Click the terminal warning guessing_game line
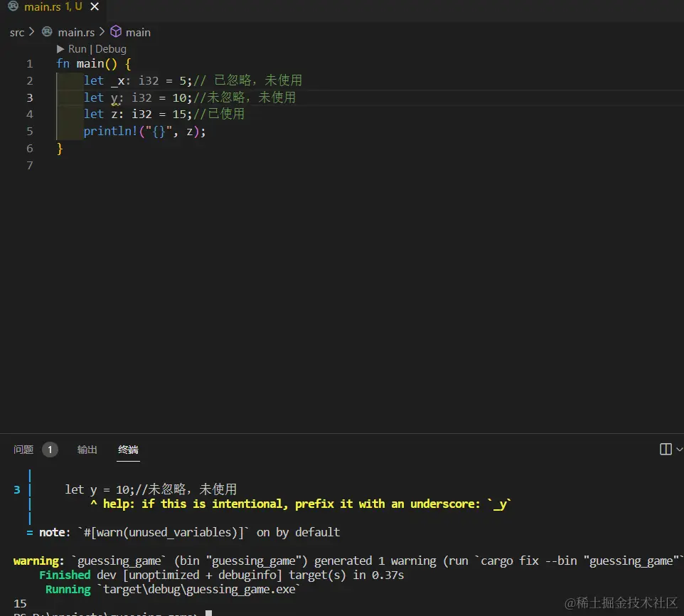 tap(348, 561)
